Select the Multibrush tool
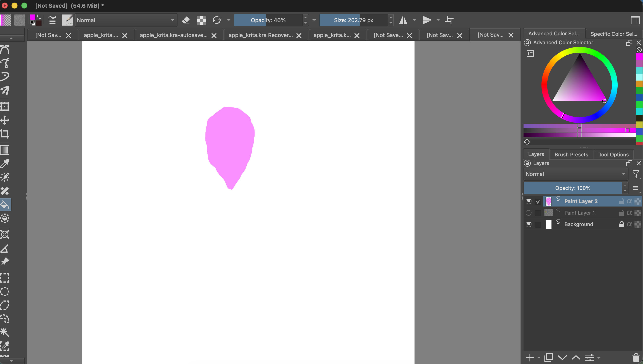 tap(5, 90)
